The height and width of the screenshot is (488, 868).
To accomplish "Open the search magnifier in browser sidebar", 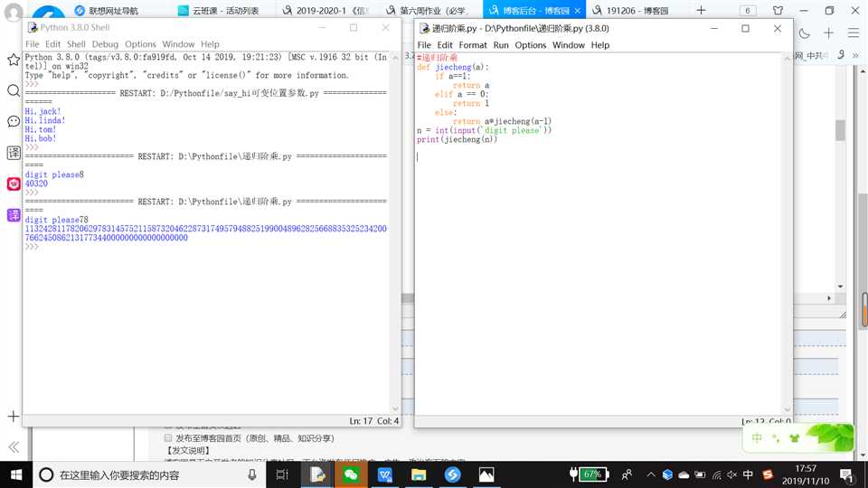I will click(x=14, y=90).
